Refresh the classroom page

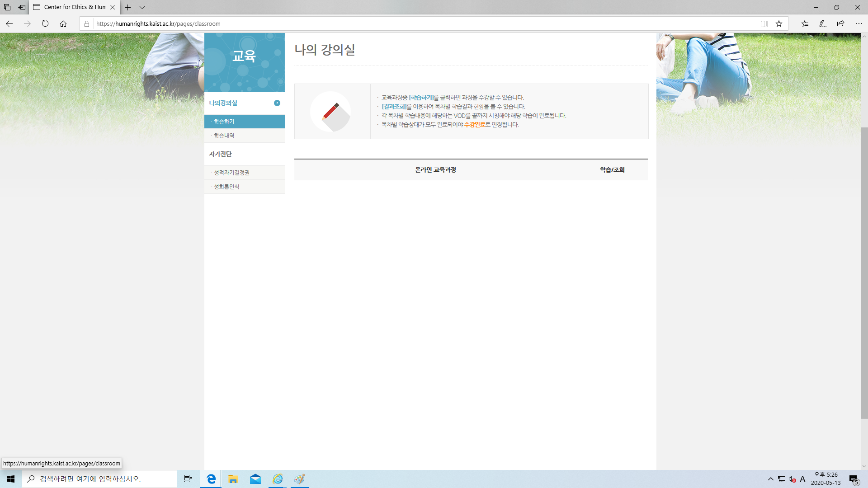[45, 23]
